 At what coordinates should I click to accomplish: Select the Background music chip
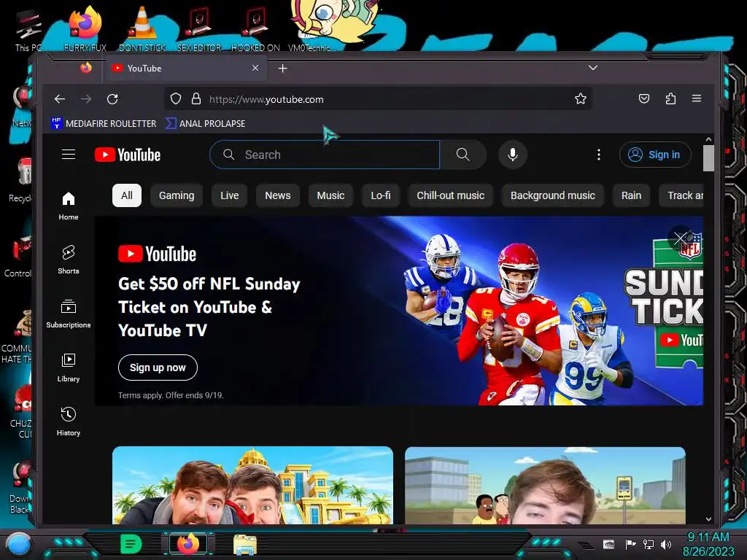click(553, 195)
